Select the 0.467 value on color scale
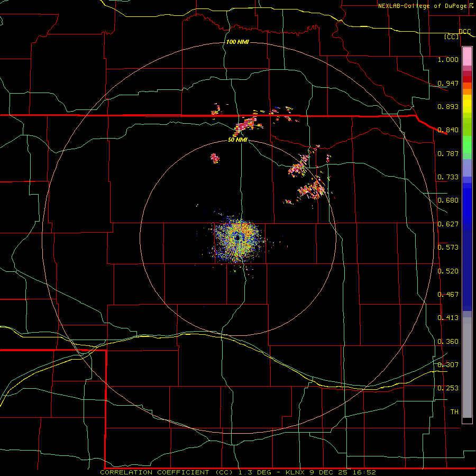Screen dimensions: 476x476 [x=448, y=295]
